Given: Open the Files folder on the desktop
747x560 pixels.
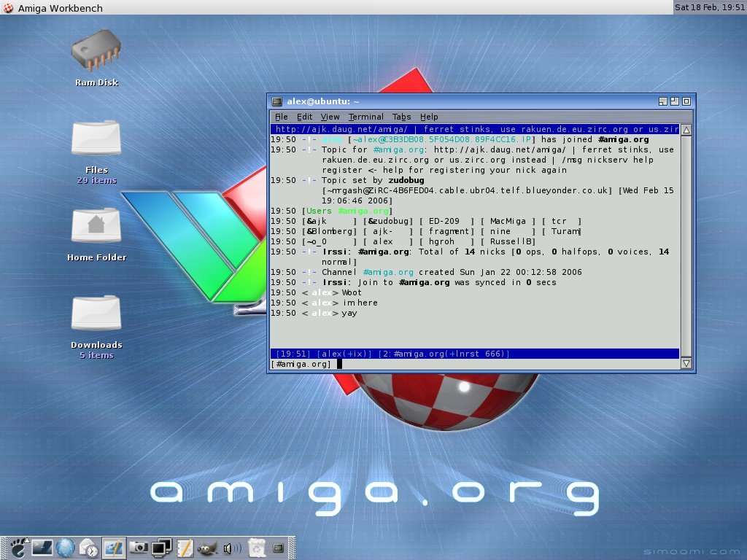Looking at the screenshot, I should point(97,152).
